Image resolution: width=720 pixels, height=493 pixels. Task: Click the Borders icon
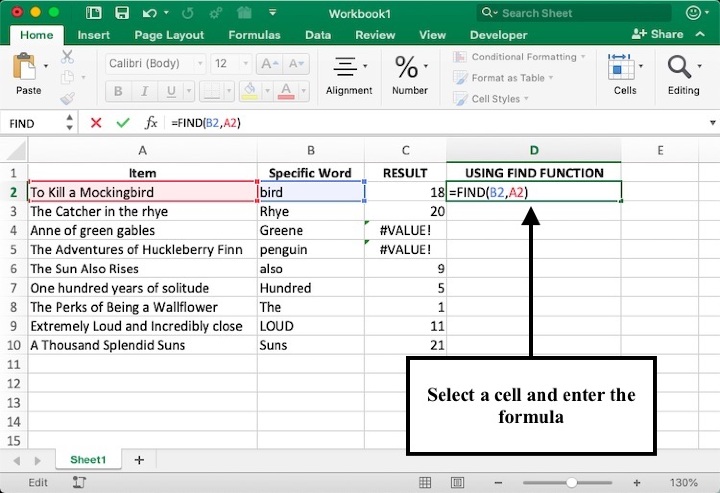(212, 91)
